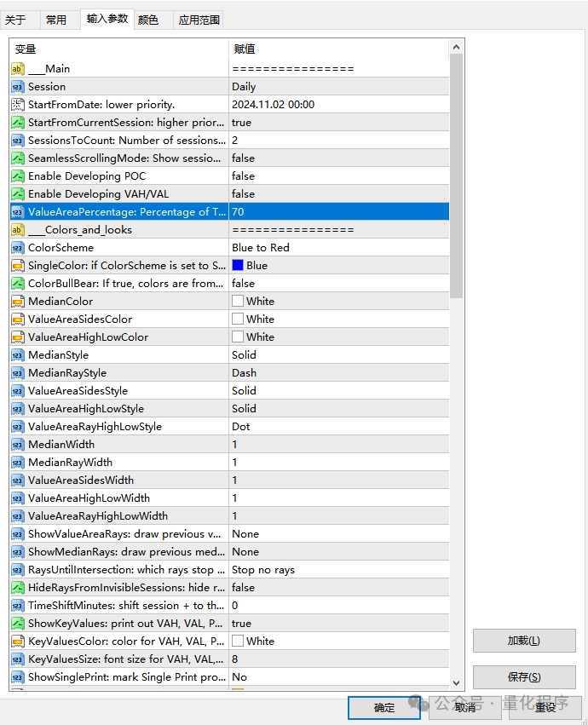
Task: Click the color icon beside SingleColor
Action: [x=18, y=266]
